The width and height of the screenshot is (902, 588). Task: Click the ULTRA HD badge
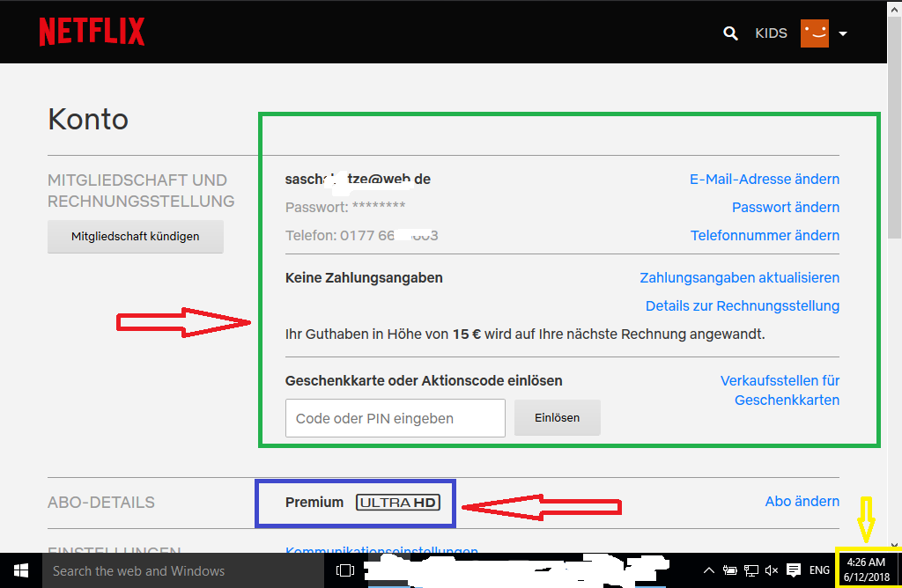point(398,503)
